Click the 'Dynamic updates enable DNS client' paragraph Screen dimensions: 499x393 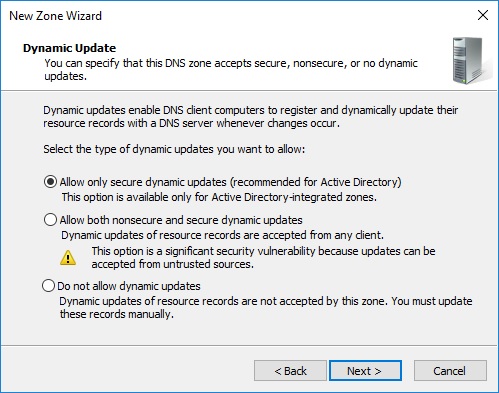[251, 117]
